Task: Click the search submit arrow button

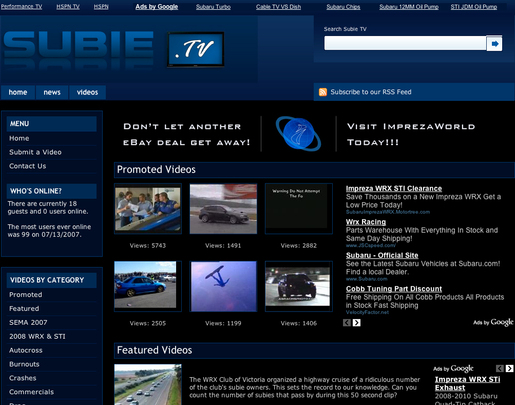Action: (494, 43)
